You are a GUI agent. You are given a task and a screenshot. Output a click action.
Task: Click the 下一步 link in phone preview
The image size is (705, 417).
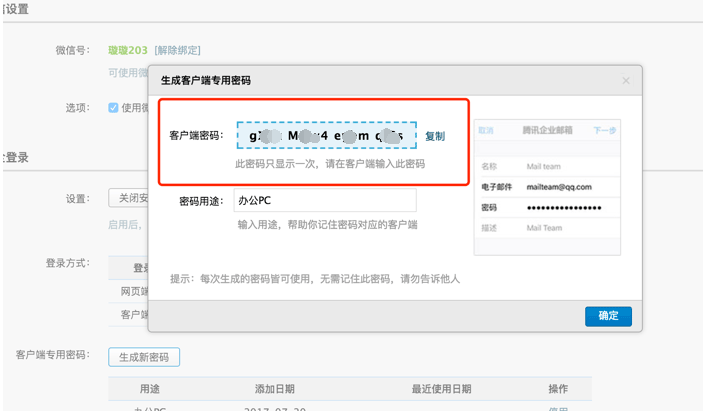point(604,131)
